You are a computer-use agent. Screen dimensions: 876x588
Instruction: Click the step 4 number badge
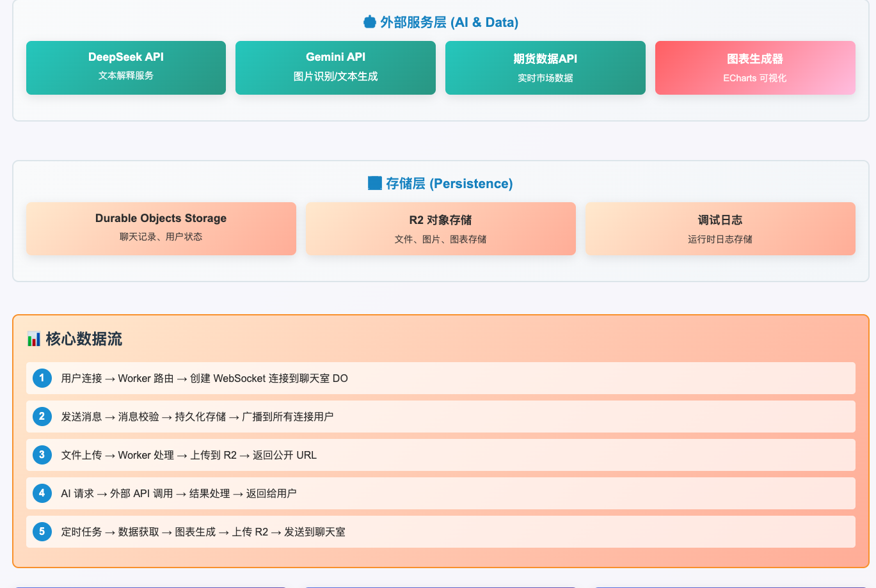pyautogui.click(x=42, y=493)
